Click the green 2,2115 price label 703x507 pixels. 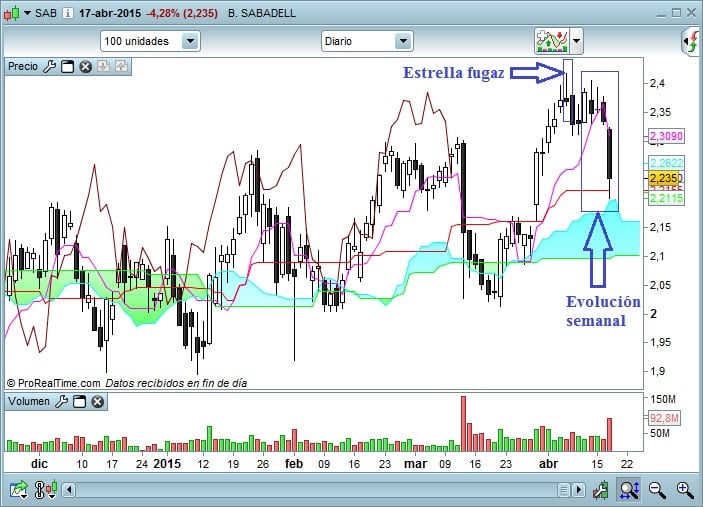click(667, 198)
